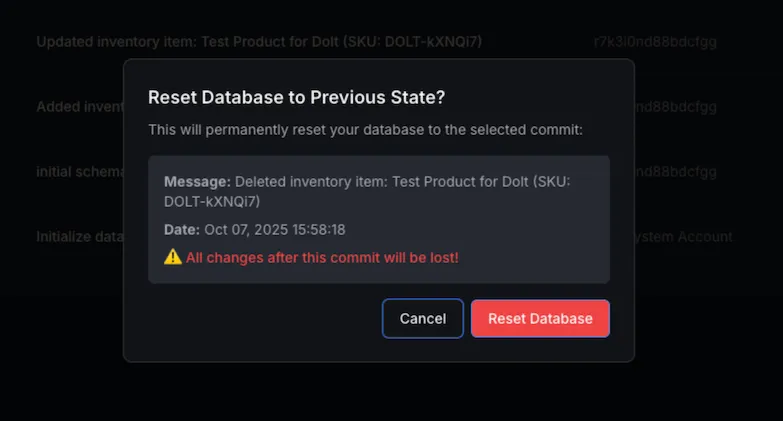
Task: Click the partial hash beside 'initial schema' row
Action: tap(676, 171)
